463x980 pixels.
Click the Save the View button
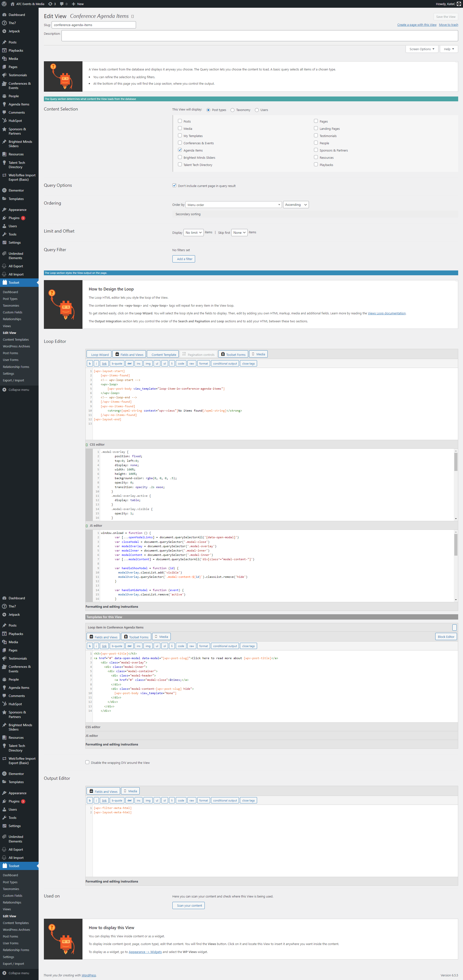445,17
